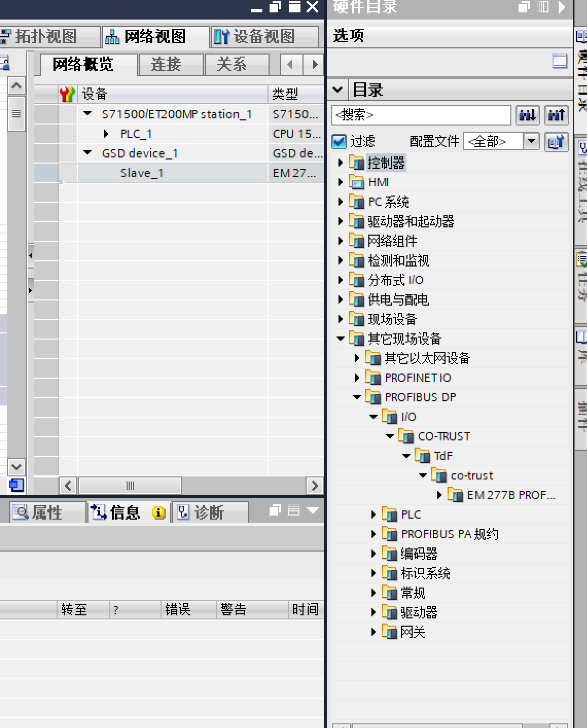Open the 配置文件 dropdown
This screenshot has width=587, height=728.
coord(531,141)
